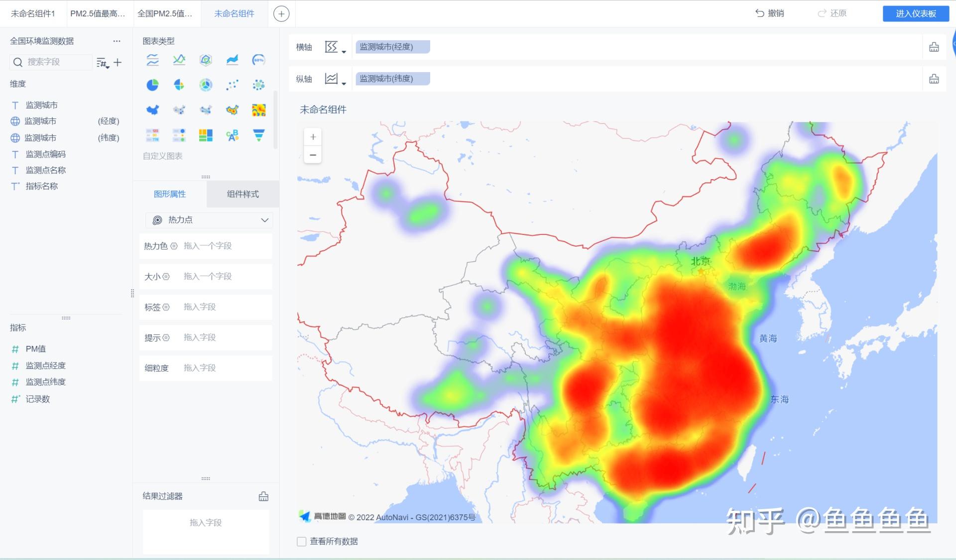Click the 撤销 undo button
The image size is (956, 560).
769,13
